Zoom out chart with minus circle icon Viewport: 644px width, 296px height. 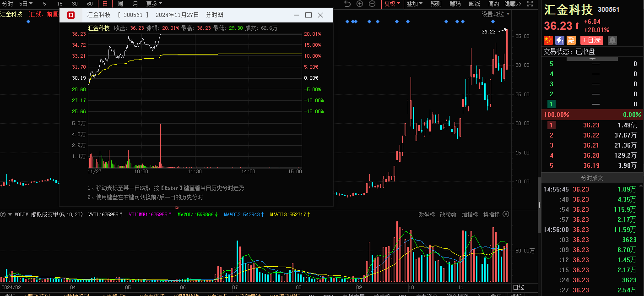click(372, 4)
